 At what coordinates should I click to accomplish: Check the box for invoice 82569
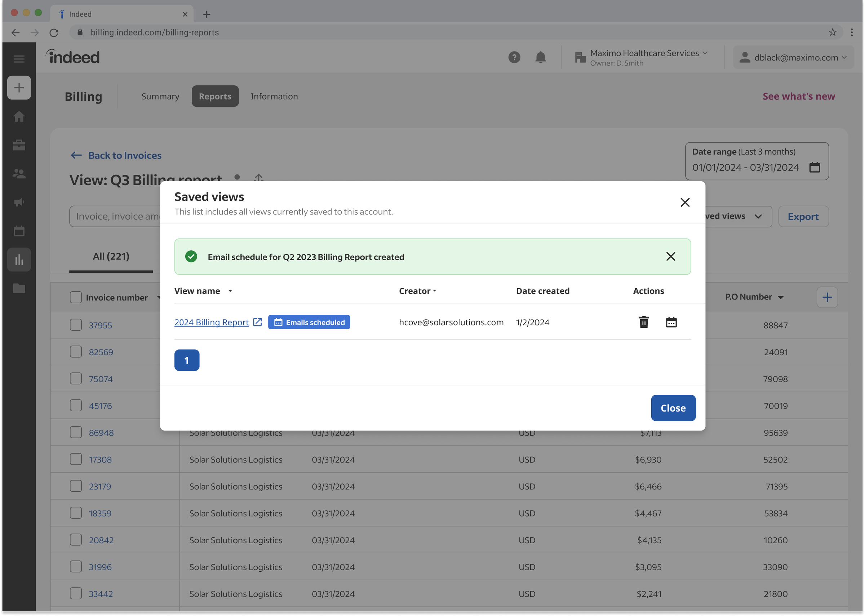[x=76, y=352]
